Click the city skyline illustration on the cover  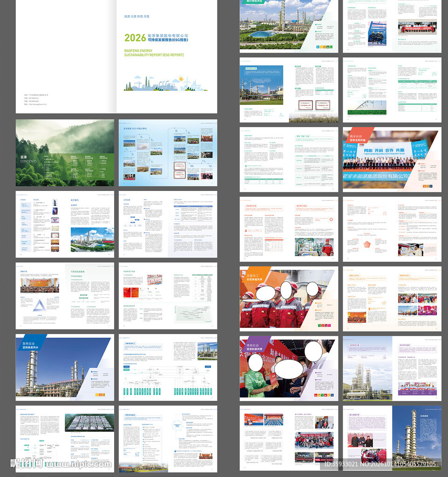(165, 83)
